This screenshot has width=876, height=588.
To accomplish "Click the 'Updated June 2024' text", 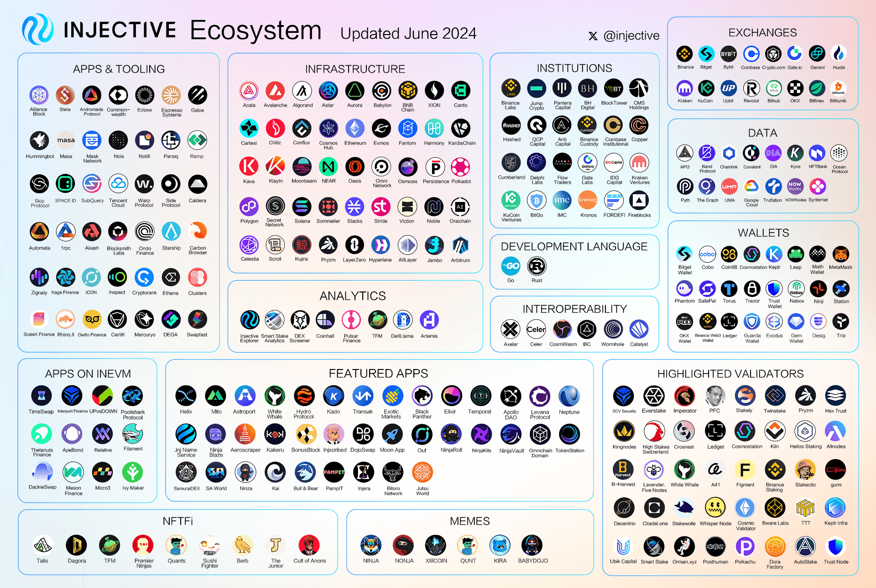I will [x=408, y=34].
